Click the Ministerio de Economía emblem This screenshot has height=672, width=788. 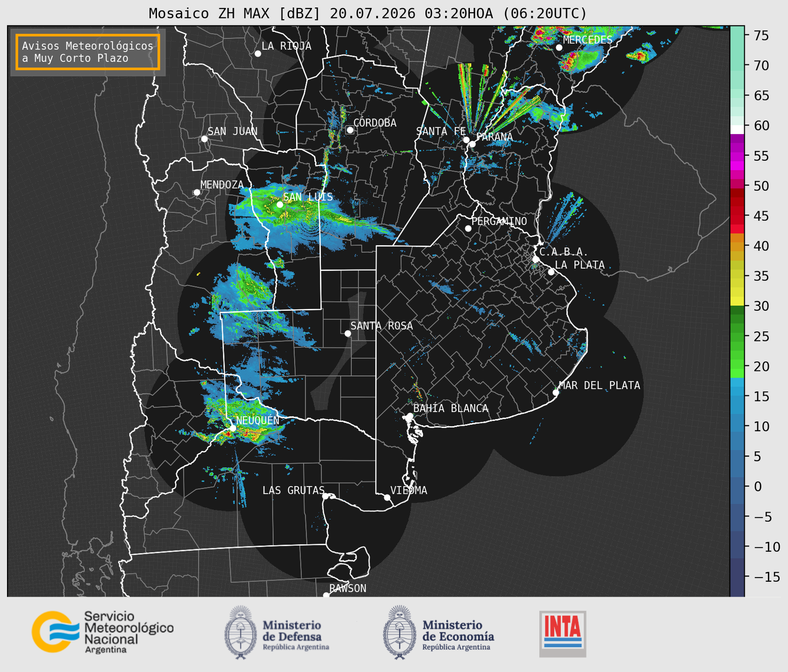(x=400, y=632)
